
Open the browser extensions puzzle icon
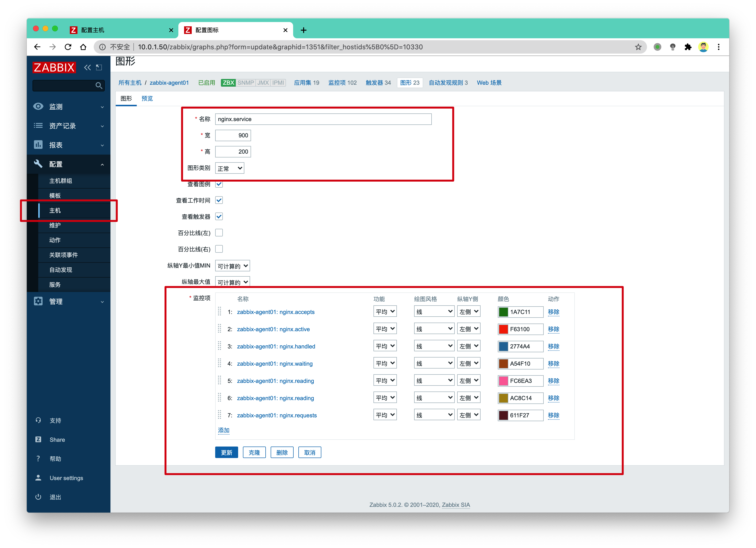point(688,47)
